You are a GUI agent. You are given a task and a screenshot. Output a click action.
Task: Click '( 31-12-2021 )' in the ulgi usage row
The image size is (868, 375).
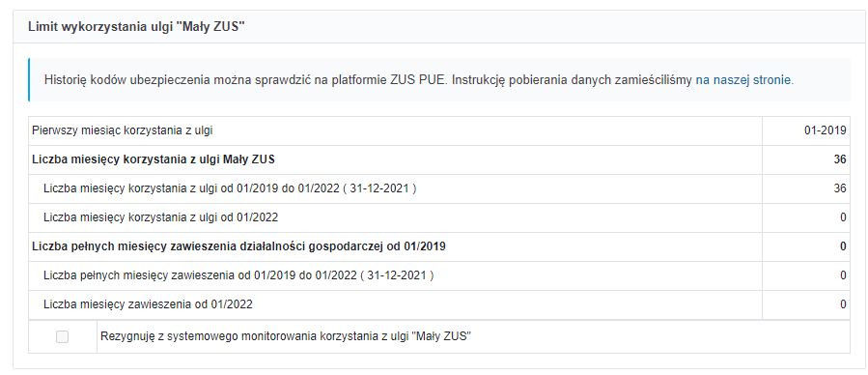[x=379, y=188]
